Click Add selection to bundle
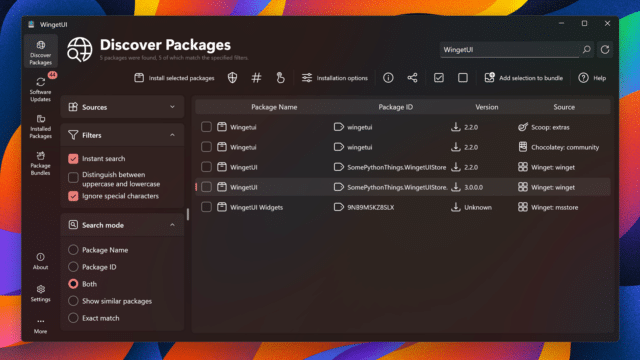 pyautogui.click(x=523, y=78)
